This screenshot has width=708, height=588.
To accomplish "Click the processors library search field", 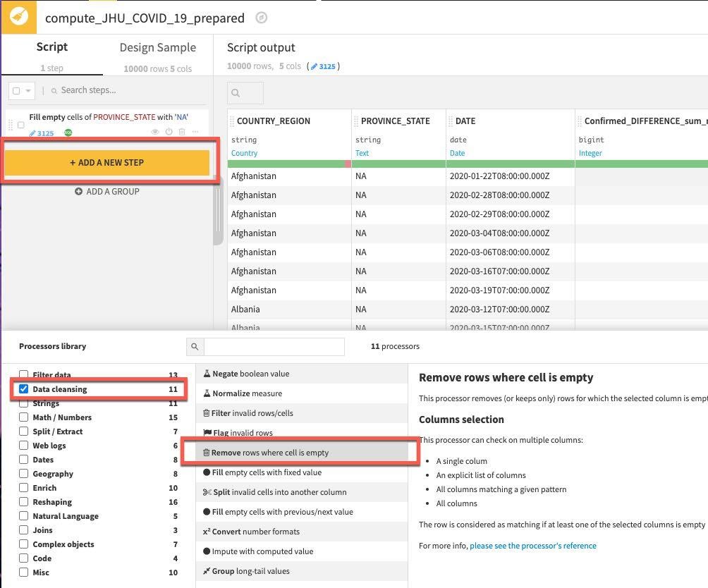I will tap(274, 346).
